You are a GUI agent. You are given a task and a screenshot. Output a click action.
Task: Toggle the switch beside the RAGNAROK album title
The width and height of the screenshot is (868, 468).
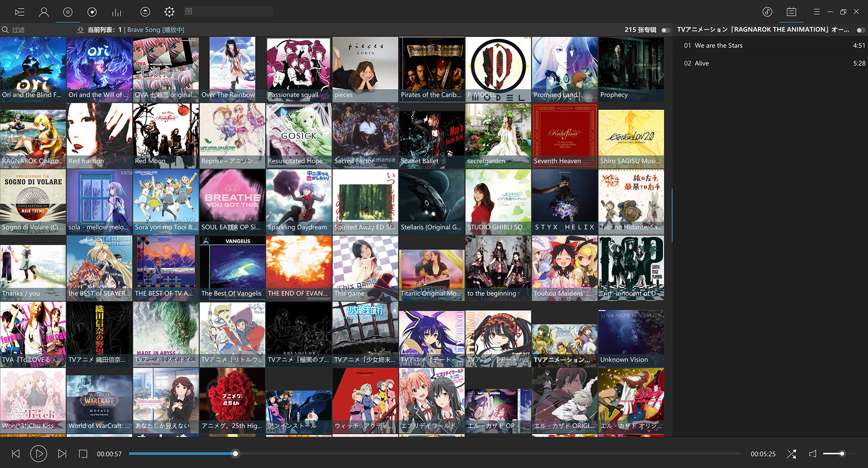coord(861,30)
